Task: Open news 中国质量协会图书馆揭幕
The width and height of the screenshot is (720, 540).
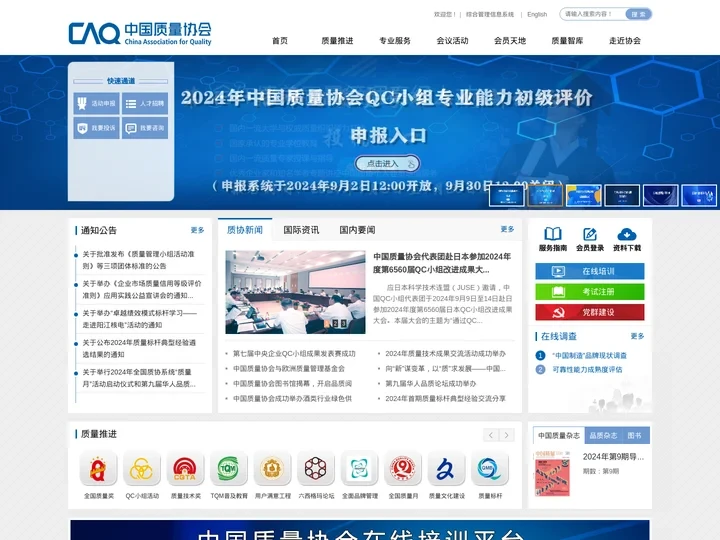Action: (292, 383)
